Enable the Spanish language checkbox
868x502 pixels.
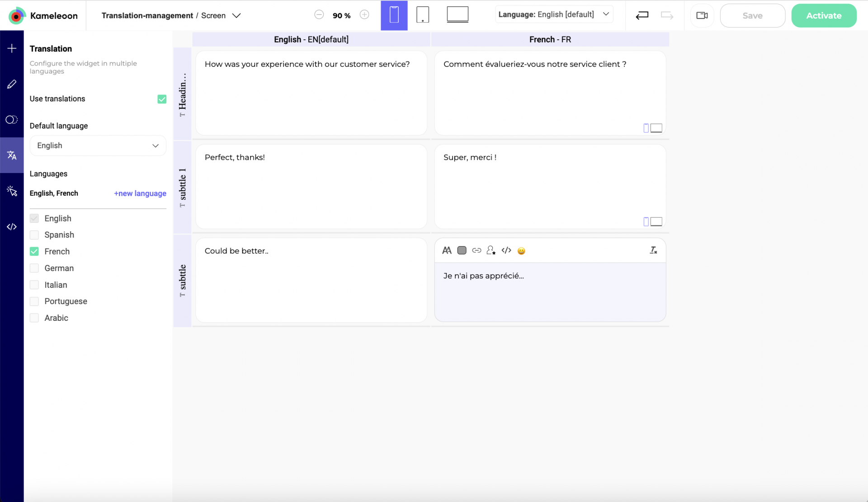click(34, 235)
